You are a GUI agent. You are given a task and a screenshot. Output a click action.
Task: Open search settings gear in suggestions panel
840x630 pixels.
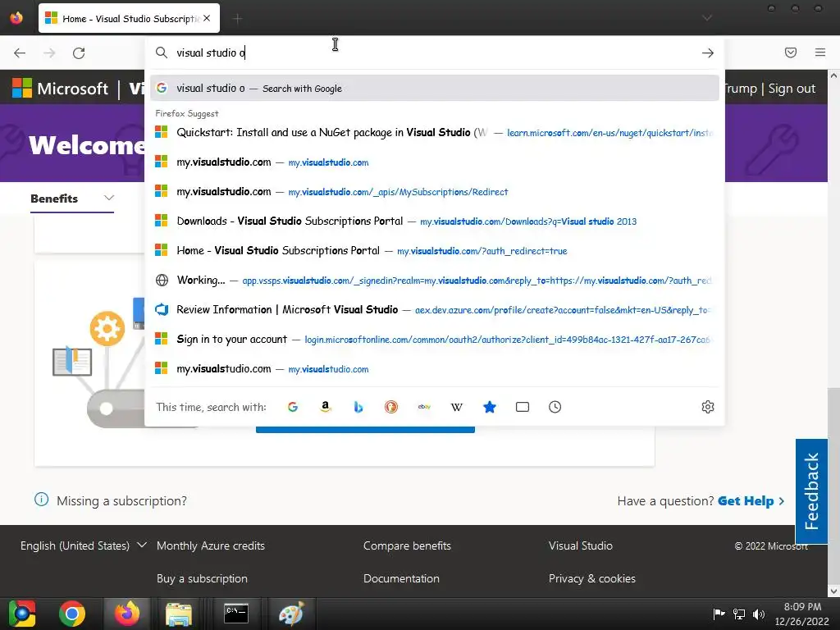click(708, 407)
